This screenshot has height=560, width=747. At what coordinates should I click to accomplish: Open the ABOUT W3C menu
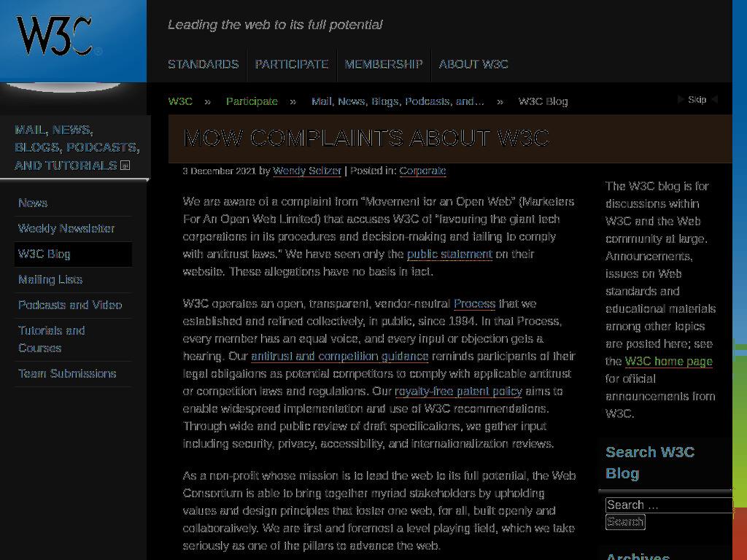[473, 64]
